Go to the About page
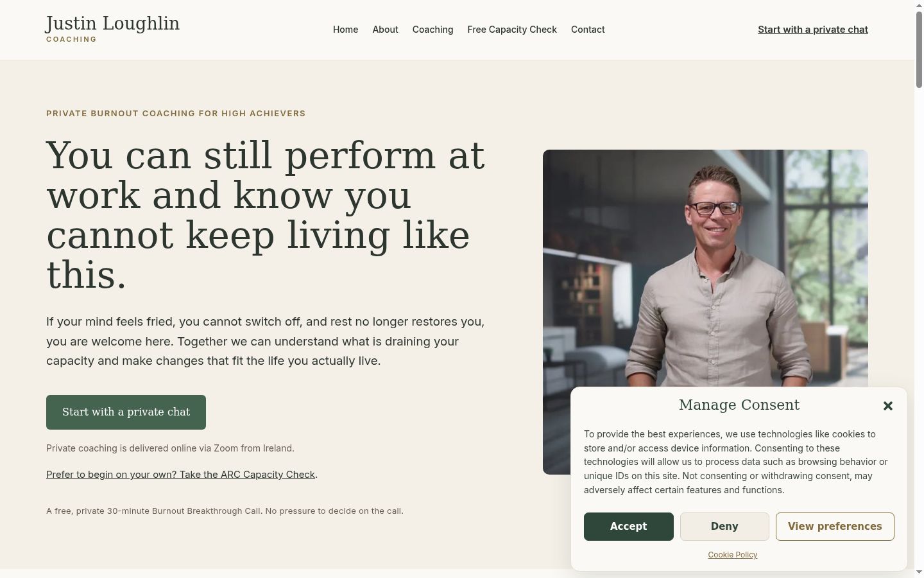The image size is (924, 578). 385,30
